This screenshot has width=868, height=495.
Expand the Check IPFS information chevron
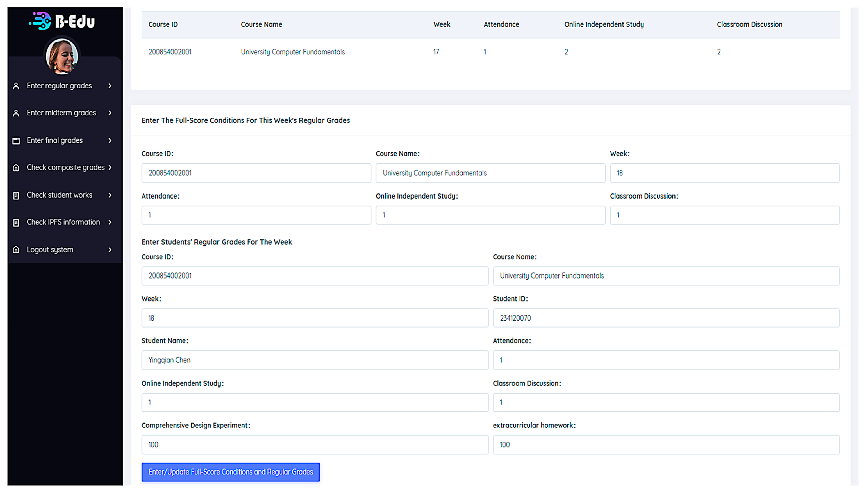110,222
